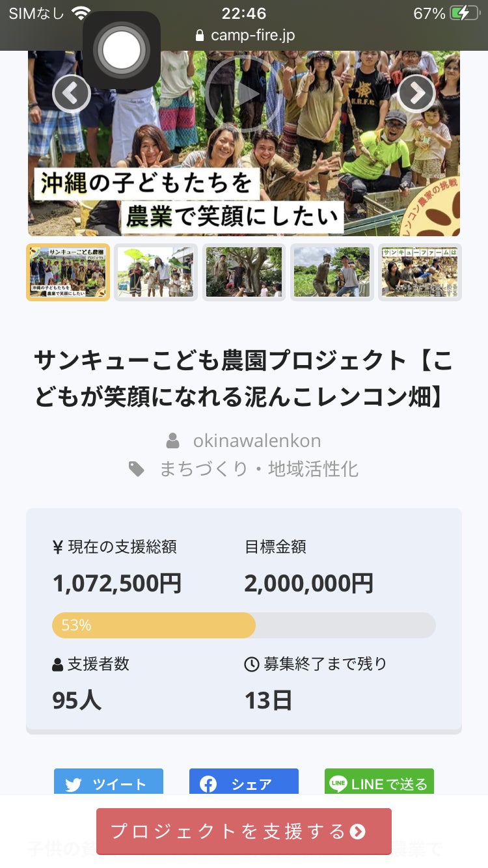Open the まちづくり・地域活性化 category

point(259,469)
